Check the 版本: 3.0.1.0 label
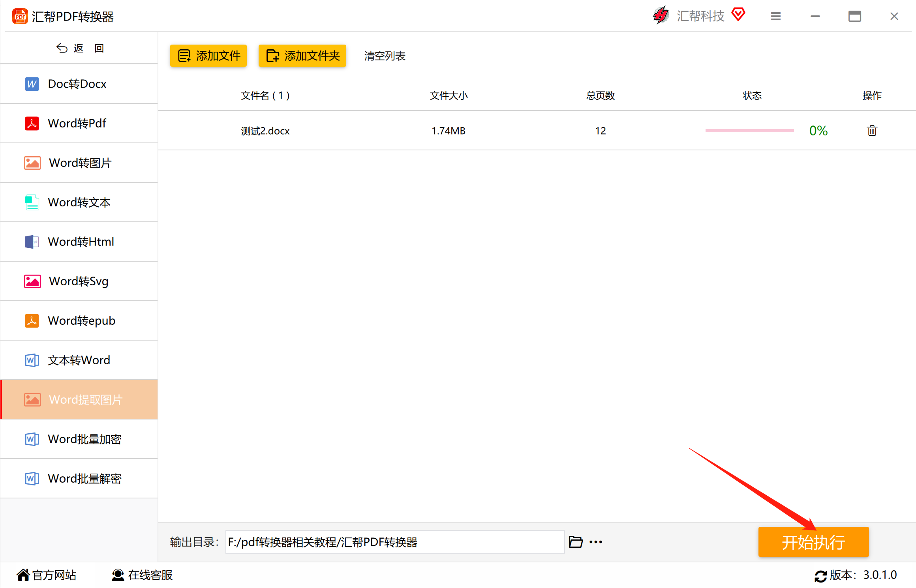The width and height of the screenshot is (916, 588). click(x=863, y=575)
